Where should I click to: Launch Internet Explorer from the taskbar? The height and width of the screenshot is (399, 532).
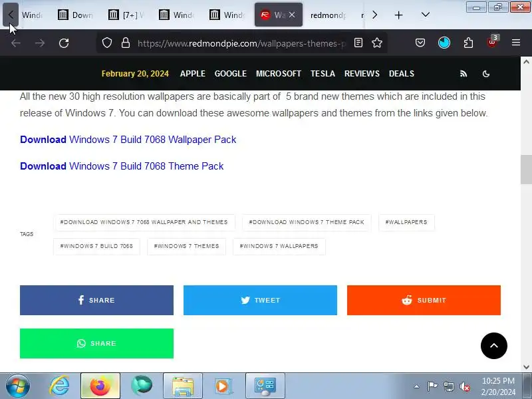pos(59,386)
